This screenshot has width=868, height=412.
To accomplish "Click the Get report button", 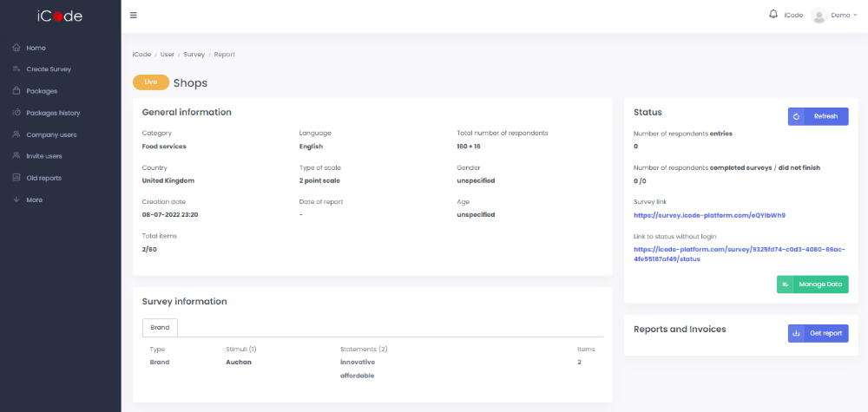I will tap(818, 333).
